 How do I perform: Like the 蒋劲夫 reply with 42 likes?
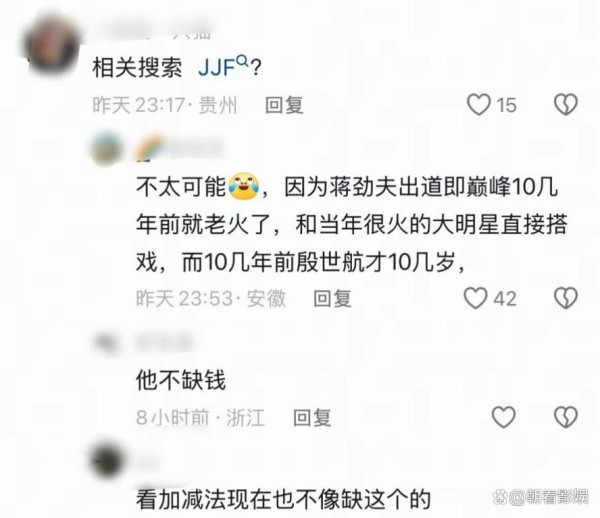[476, 298]
